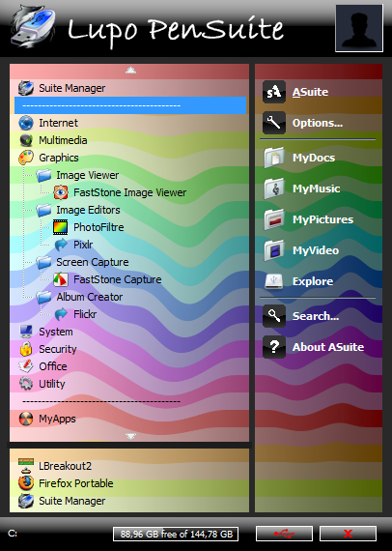The width and height of the screenshot is (392, 551).
Task: Select the PhotoFiltre label
Action: (x=98, y=227)
